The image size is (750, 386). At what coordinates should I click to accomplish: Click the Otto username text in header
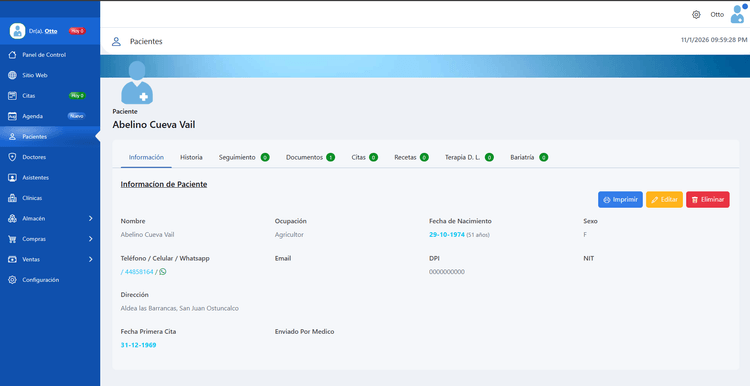(717, 14)
